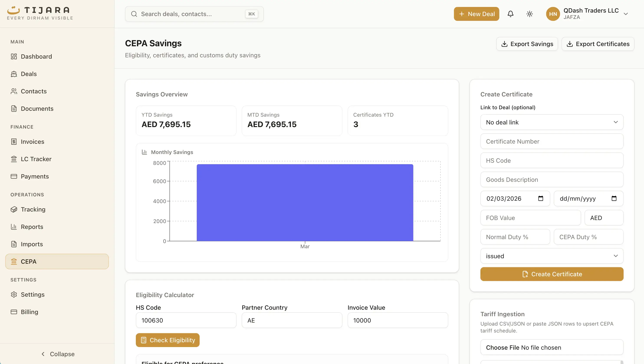Viewport: 644px width, 364px height.
Task: Toggle light mode with the sun icon
Action: tap(529, 14)
